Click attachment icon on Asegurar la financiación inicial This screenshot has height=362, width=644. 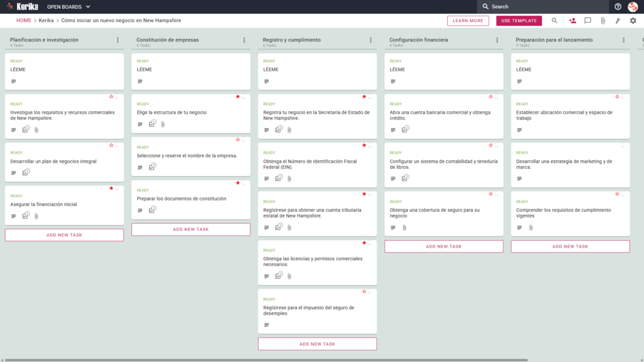[x=36, y=216]
